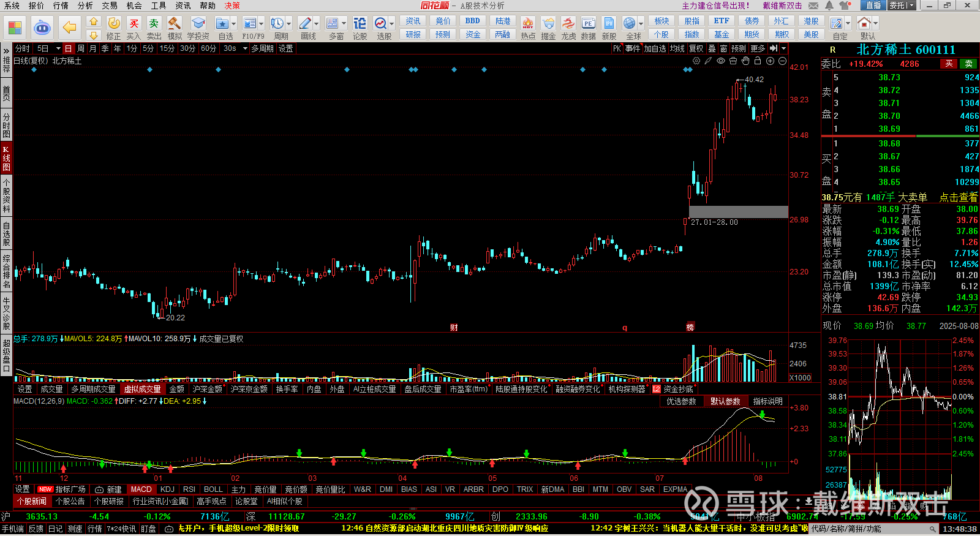The height and width of the screenshot is (536, 980).
Task: Open the 数据 PE data icon
Action: point(589,24)
